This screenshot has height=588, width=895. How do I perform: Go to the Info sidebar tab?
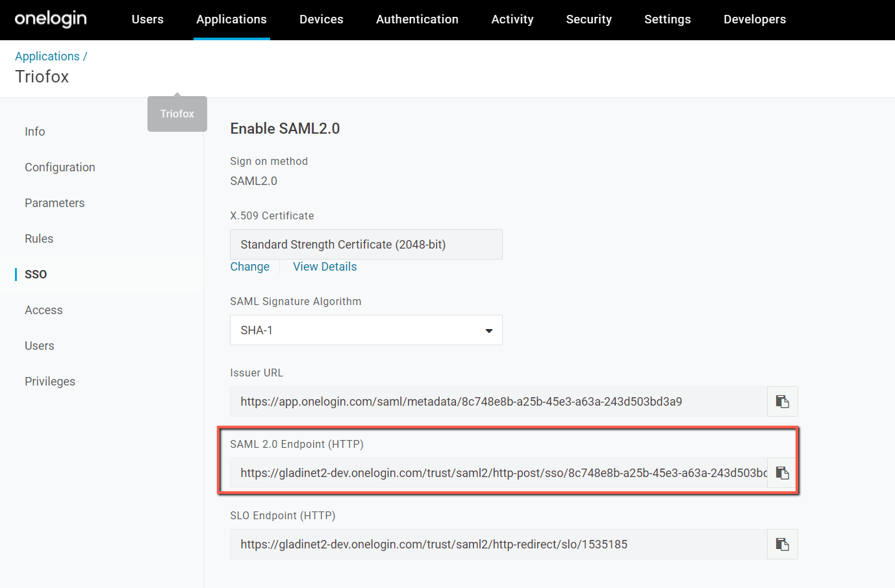click(x=35, y=132)
